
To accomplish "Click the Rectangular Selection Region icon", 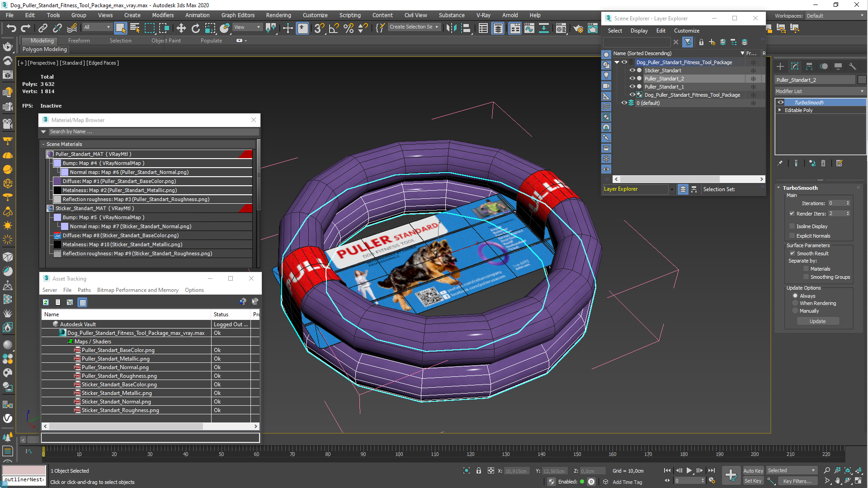I will point(149,28).
